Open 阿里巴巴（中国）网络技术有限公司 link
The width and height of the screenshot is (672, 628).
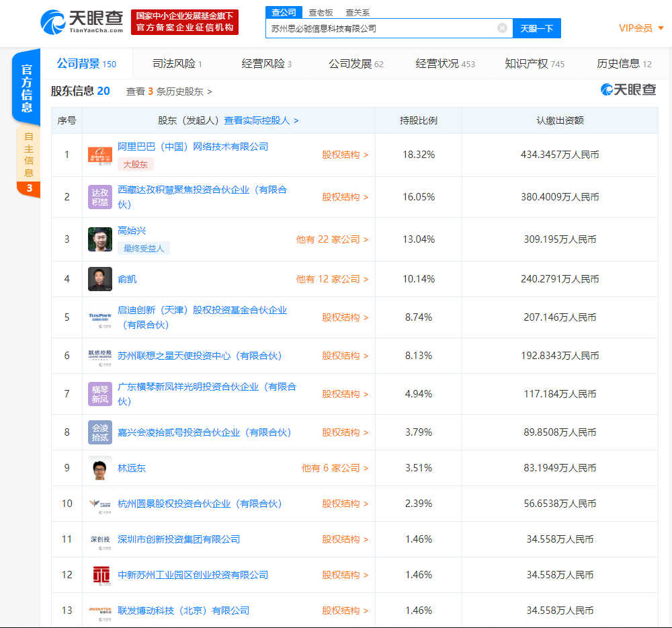193,147
